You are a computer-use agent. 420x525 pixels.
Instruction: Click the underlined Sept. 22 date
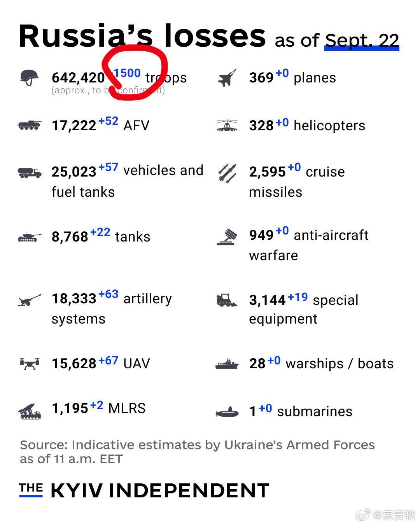click(362, 41)
